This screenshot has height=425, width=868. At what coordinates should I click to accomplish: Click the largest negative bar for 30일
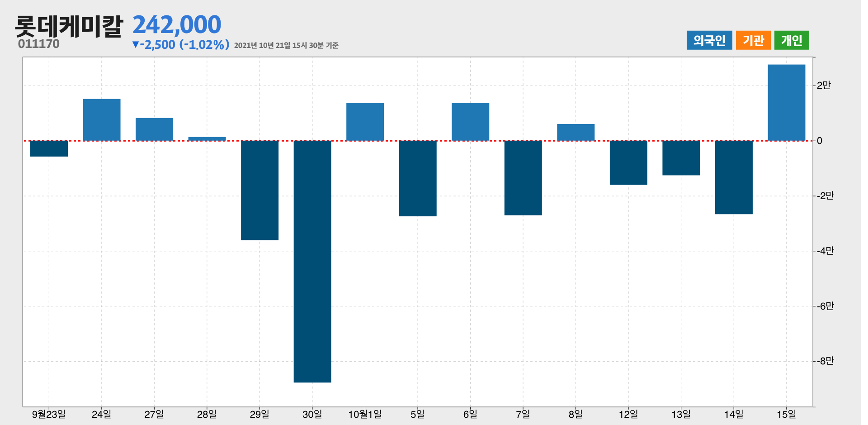[x=312, y=262]
